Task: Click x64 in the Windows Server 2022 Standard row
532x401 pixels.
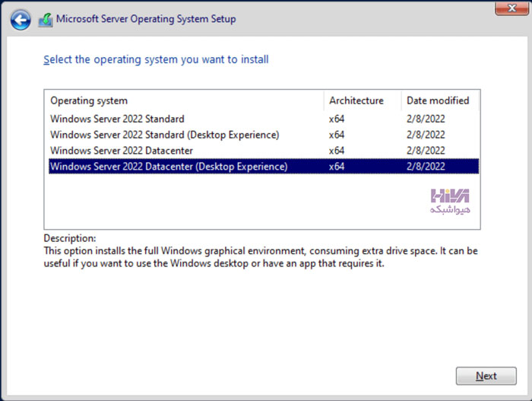Action: coord(337,119)
